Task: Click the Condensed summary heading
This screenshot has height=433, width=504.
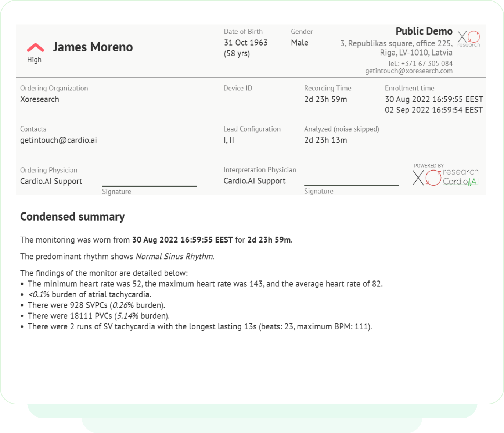Action: coord(72,217)
